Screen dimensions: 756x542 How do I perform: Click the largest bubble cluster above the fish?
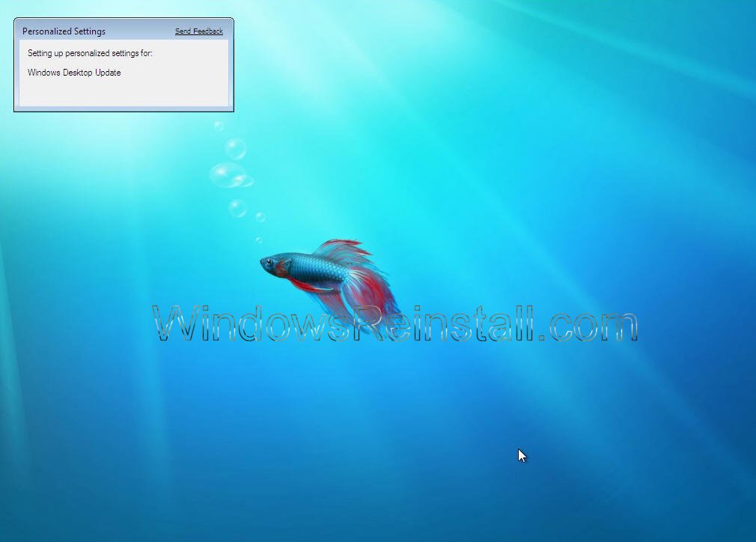point(228,176)
